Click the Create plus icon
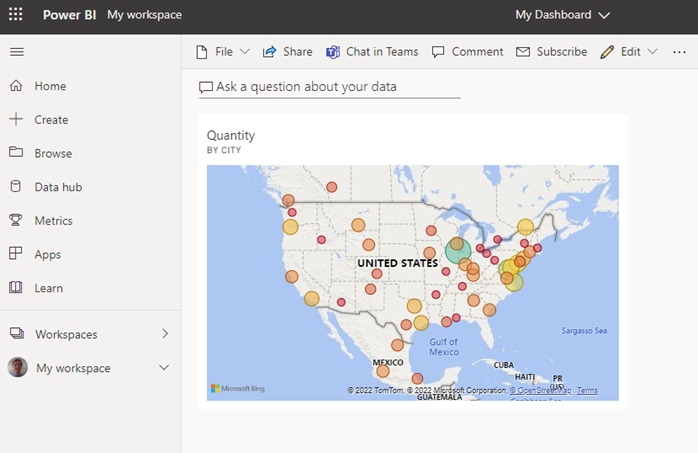This screenshot has height=453, width=698. [x=16, y=119]
